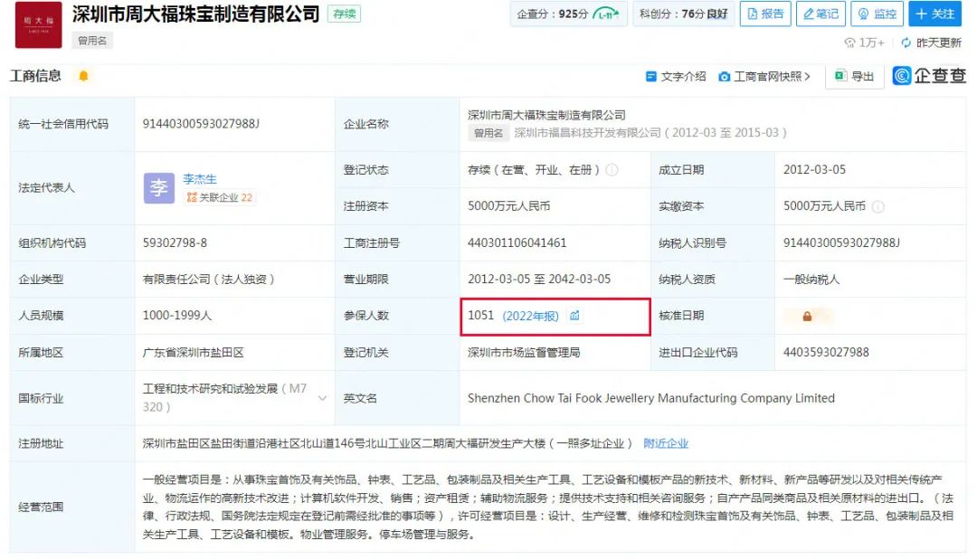The width and height of the screenshot is (977, 560).
Task: Click the views icon next to 1万+
Action: [x=849, y=43]
